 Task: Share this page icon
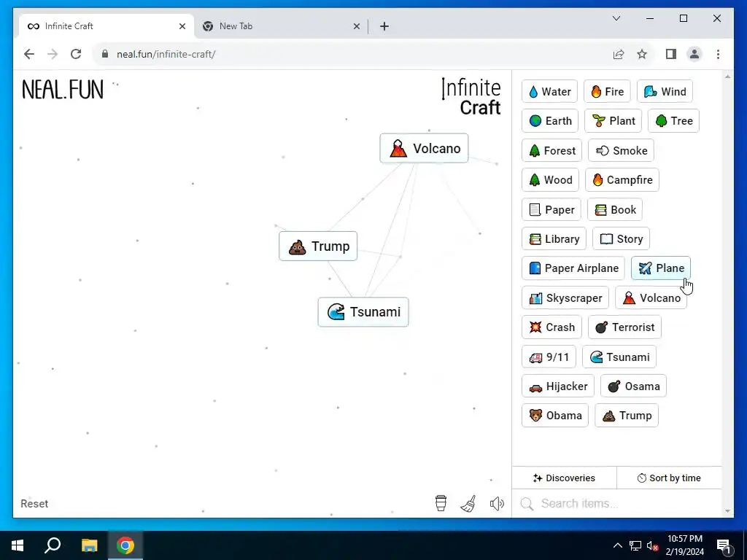point(619,54)
